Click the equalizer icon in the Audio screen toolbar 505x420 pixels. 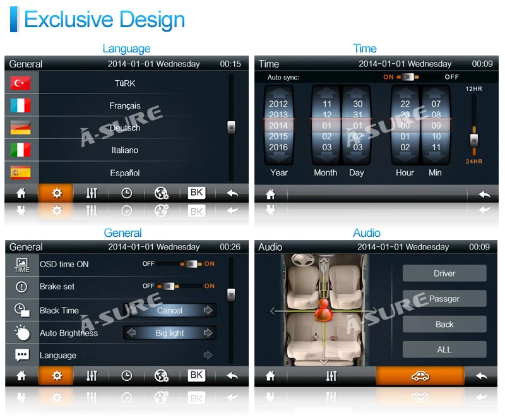tap(331, 376)
